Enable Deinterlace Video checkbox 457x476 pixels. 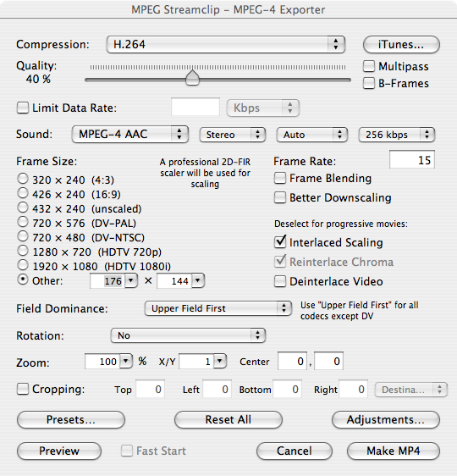pyautogui.click(x=280, y=281)
